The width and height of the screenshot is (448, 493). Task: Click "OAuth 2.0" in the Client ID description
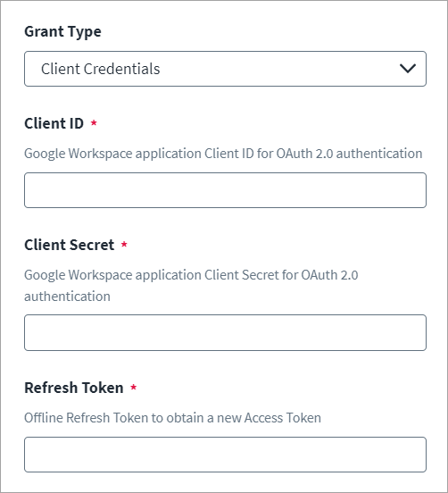pyautogui.click(x=304, y=154)
